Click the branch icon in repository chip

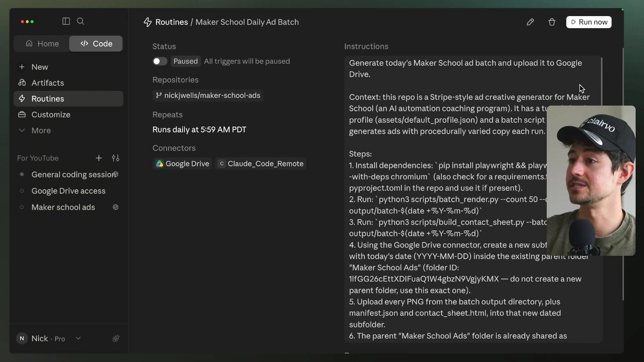159,96
